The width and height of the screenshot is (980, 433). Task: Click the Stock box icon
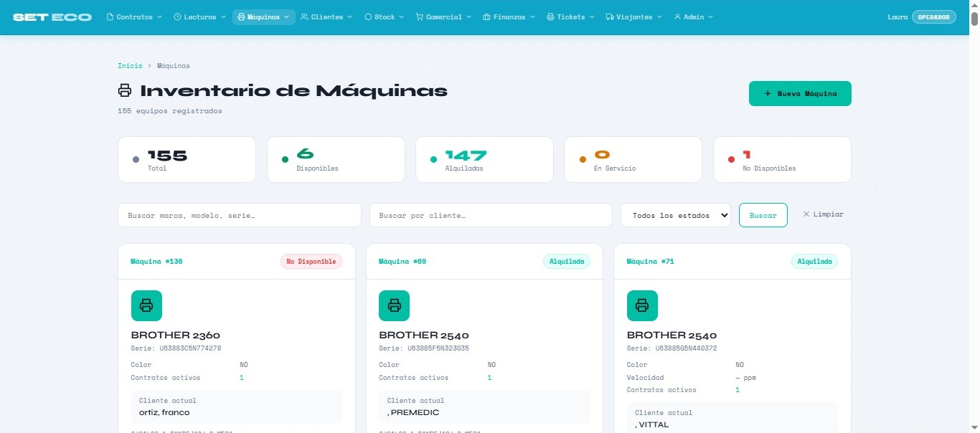tap(368, 16)
